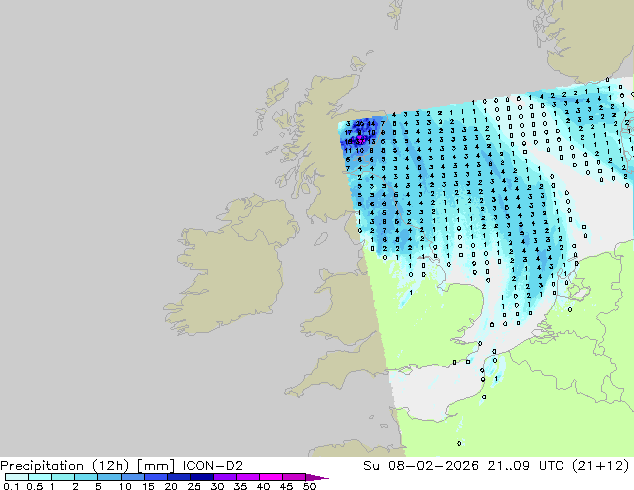Viewport: 634px width, 490px height.
Task: Click the '15' legend scale value
Action: (148, 486)
